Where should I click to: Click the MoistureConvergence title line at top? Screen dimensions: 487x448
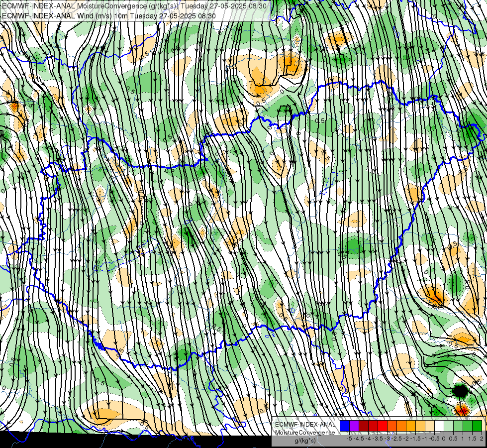134,6
